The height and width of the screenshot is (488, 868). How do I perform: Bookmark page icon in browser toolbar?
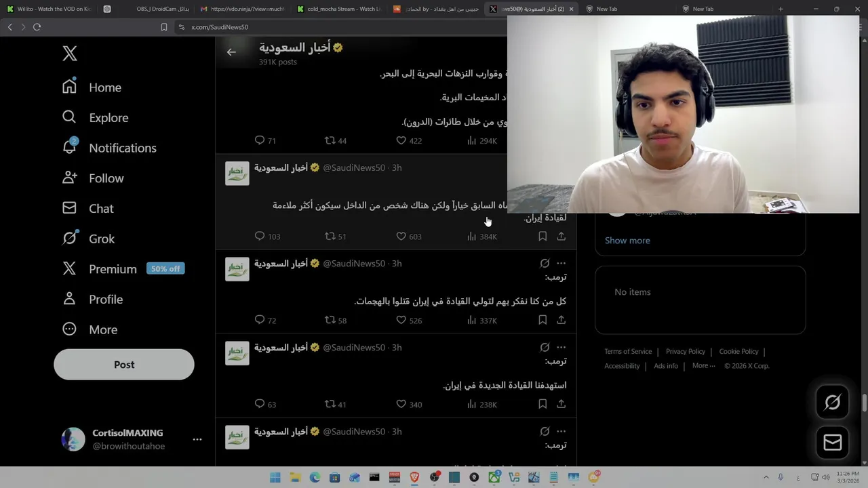pos(163,27)
